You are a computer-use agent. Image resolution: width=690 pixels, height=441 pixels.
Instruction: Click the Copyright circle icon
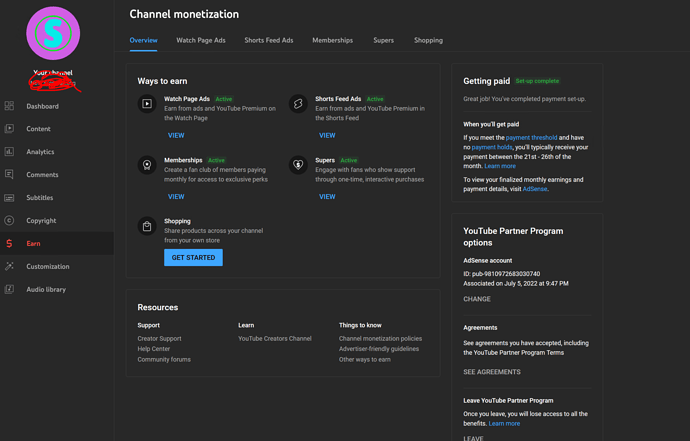click(9, 220)
